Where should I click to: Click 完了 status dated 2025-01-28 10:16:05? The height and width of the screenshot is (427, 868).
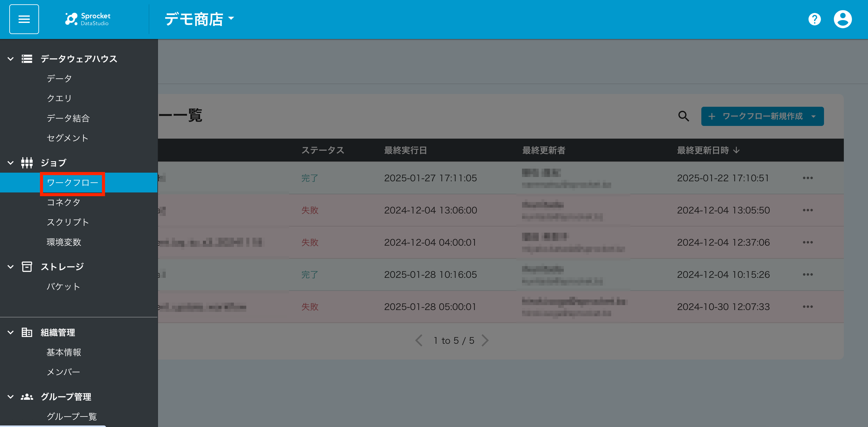(x=309, y=274)
